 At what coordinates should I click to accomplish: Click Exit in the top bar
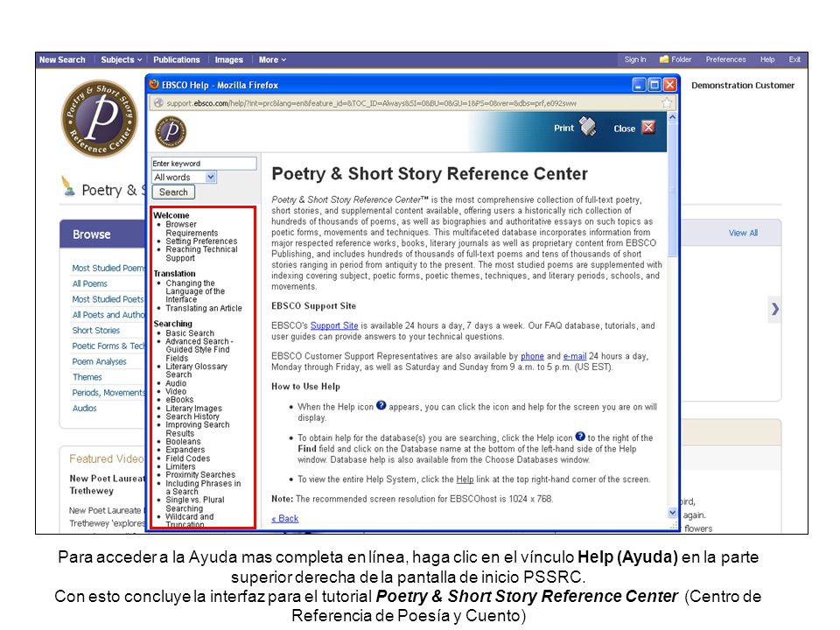click(x=794, y=59)
